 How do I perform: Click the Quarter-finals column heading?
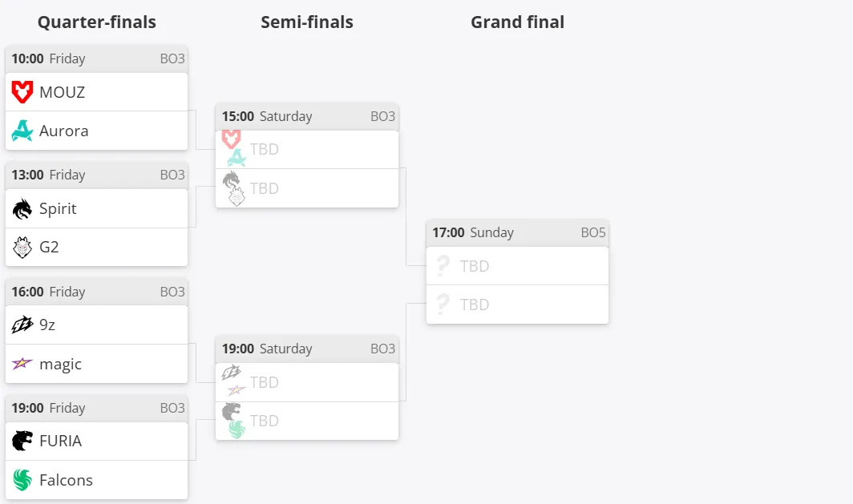click(97, 22)
